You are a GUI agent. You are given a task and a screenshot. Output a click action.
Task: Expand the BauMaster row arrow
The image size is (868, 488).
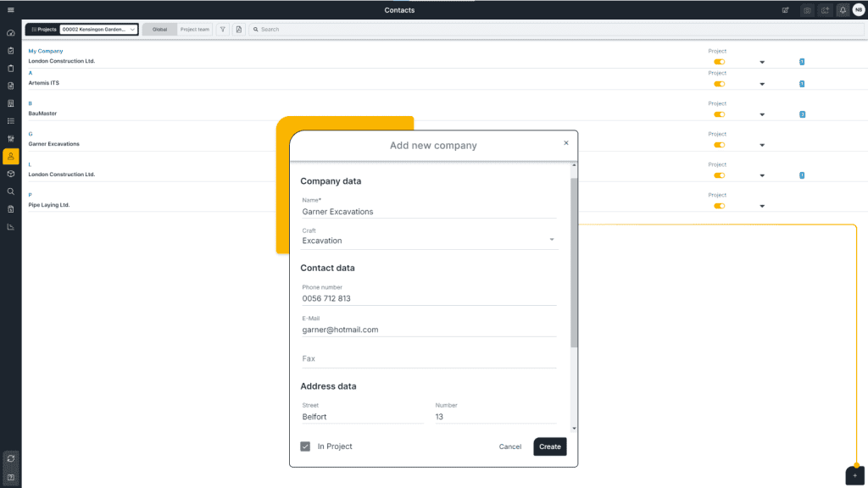pos(761,114)
